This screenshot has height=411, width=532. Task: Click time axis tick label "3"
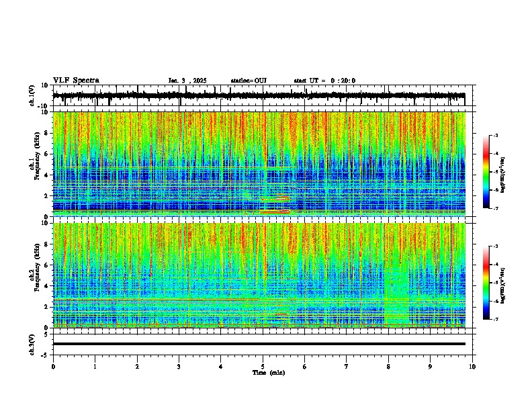(x=179, y=367)
